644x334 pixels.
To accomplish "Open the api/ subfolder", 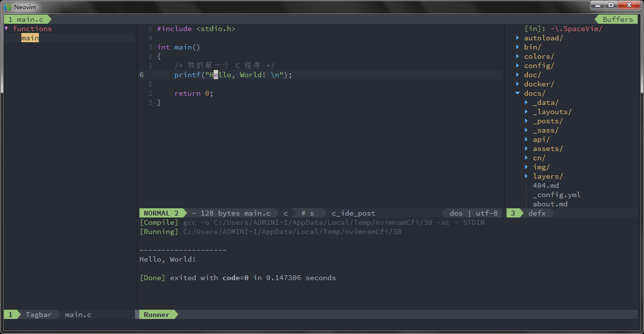I will [x=541, y=139].
